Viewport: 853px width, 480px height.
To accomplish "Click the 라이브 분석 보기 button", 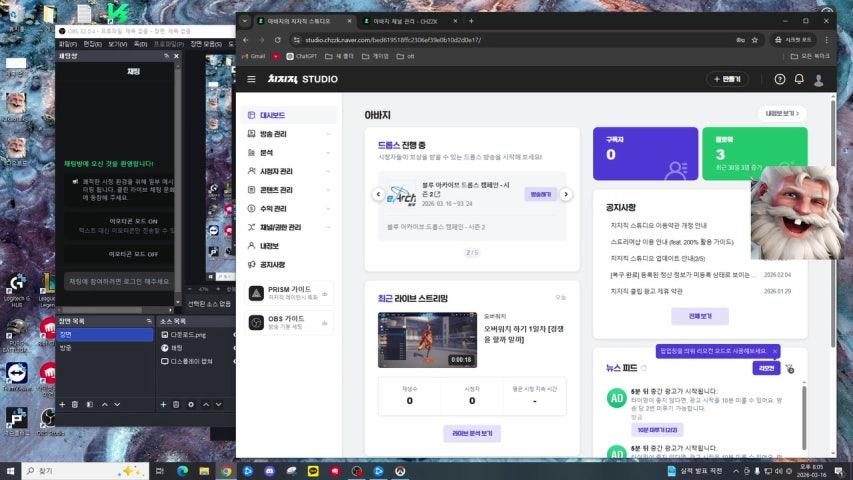I will pos(472,433).
